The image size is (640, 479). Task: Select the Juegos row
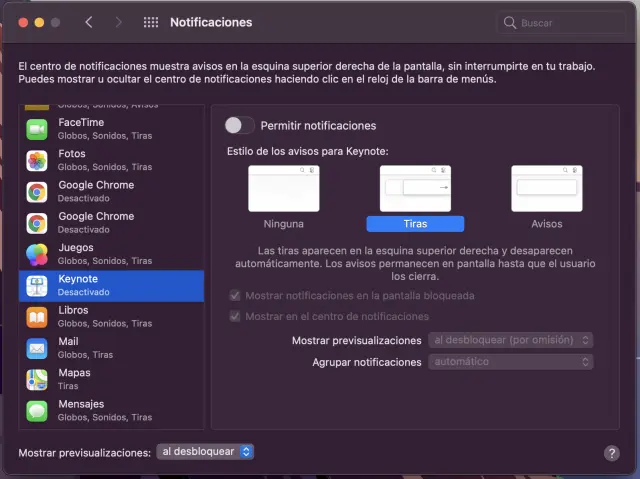coord(111,254)
